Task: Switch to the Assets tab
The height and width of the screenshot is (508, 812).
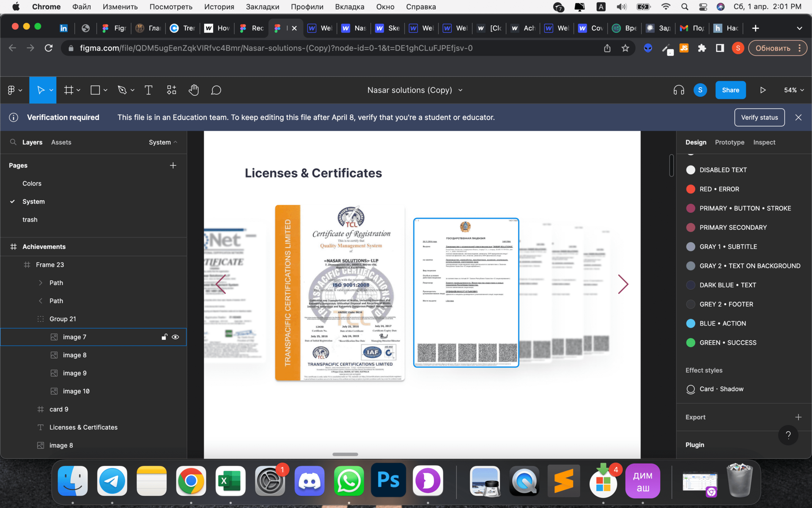Action: 61,142
